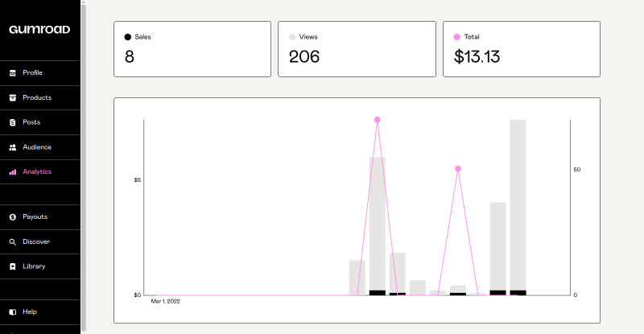644x334 pixels.
Task: Click the Posts document icon
Action: (12, 122)
